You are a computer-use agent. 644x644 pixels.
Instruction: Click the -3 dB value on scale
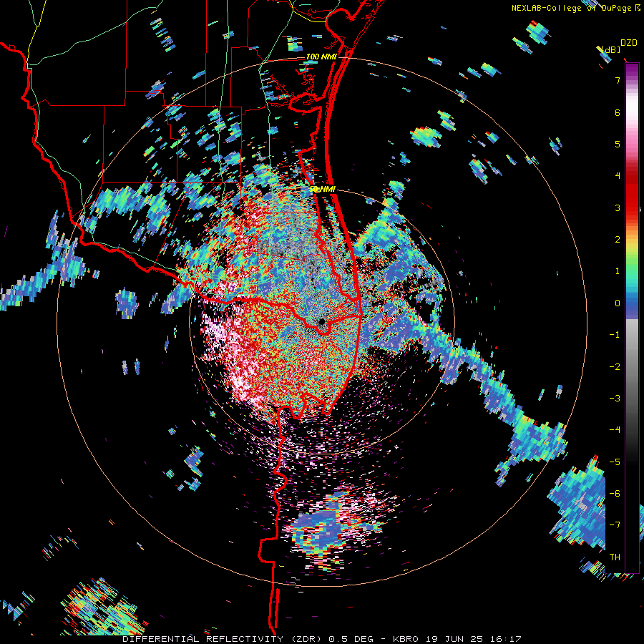pos(615,399)
